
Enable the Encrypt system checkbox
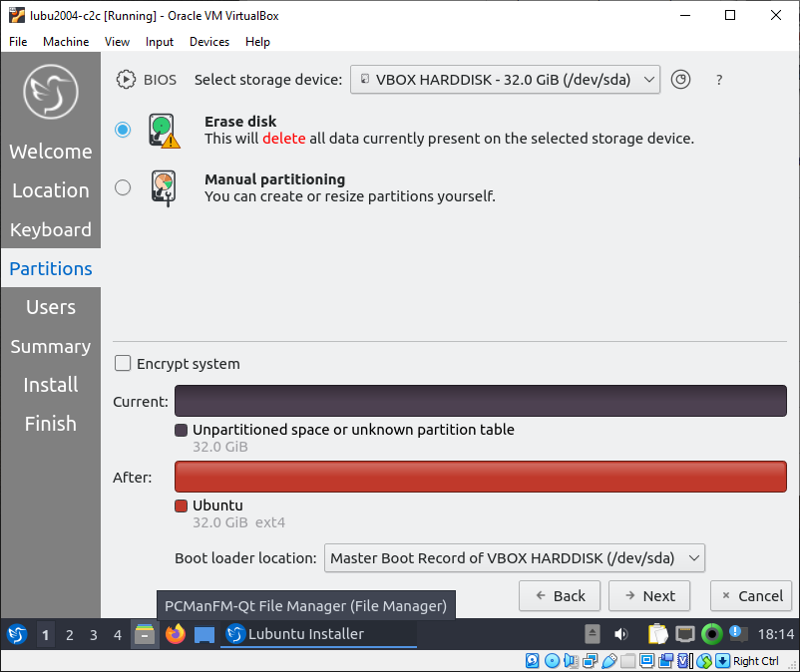tap(122, 363)
